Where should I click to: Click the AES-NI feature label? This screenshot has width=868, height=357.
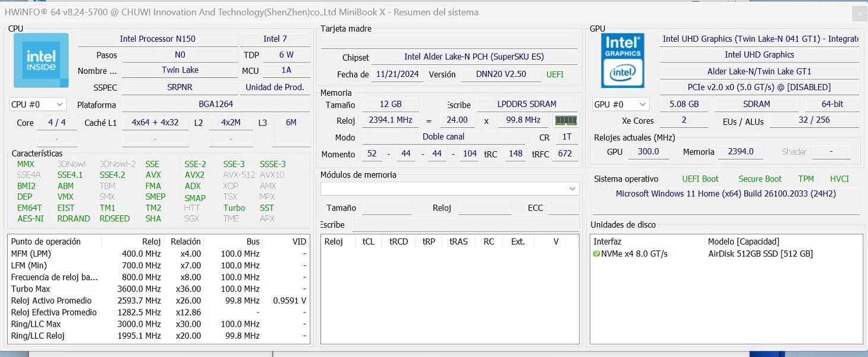point(30,219)
